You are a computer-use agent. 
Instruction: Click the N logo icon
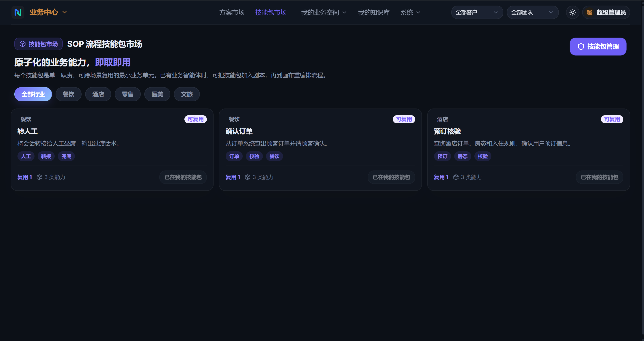pos(18,12)
